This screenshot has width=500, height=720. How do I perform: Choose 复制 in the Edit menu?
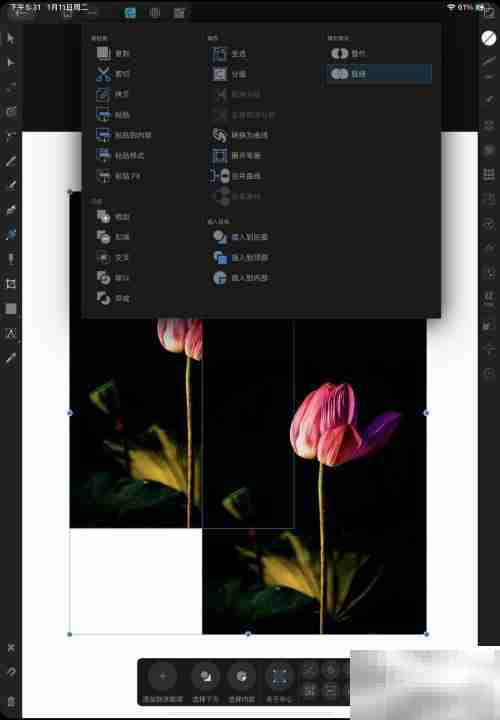tap(113, 53)
